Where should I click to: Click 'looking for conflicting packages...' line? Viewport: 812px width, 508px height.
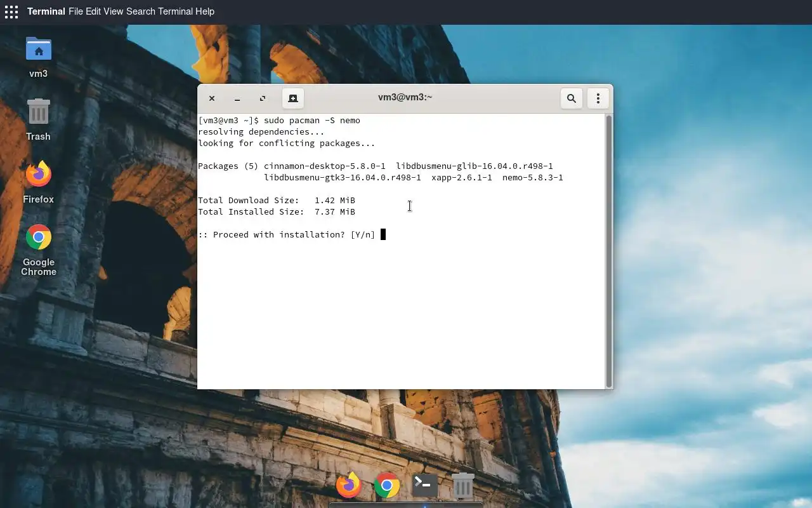(287, 143)
